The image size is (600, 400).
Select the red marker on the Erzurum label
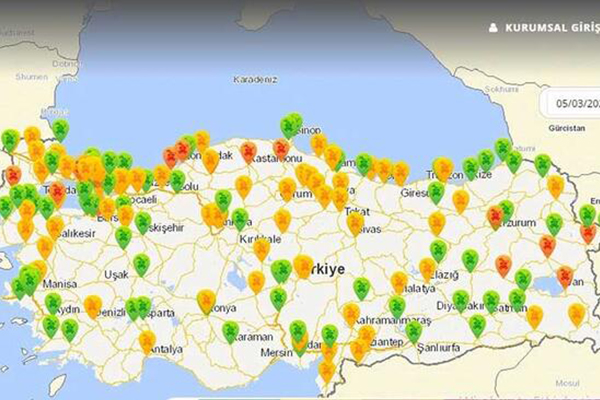tap(496, 217)
